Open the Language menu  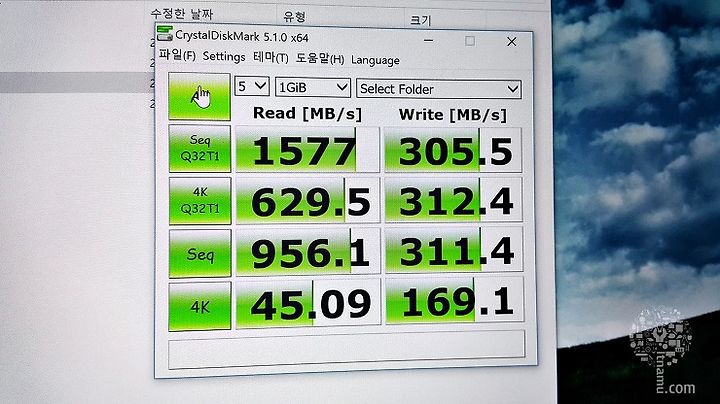[375, 60]
